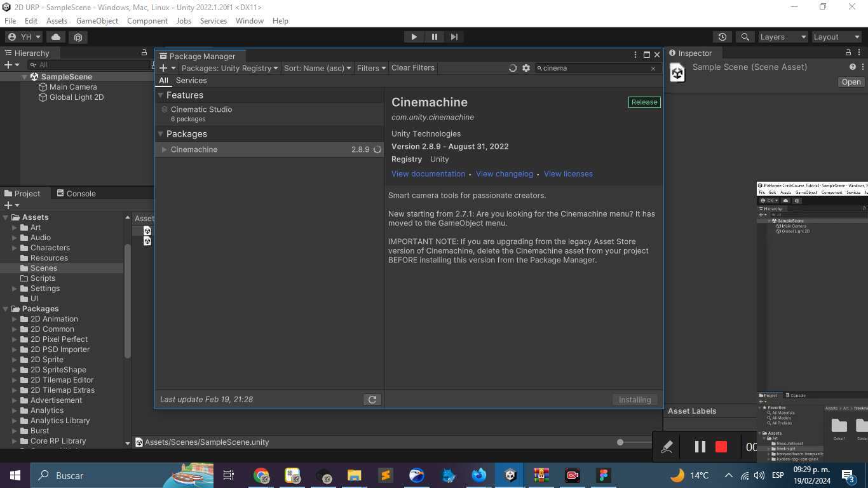Open the Unity Cloud services icon

56,37
